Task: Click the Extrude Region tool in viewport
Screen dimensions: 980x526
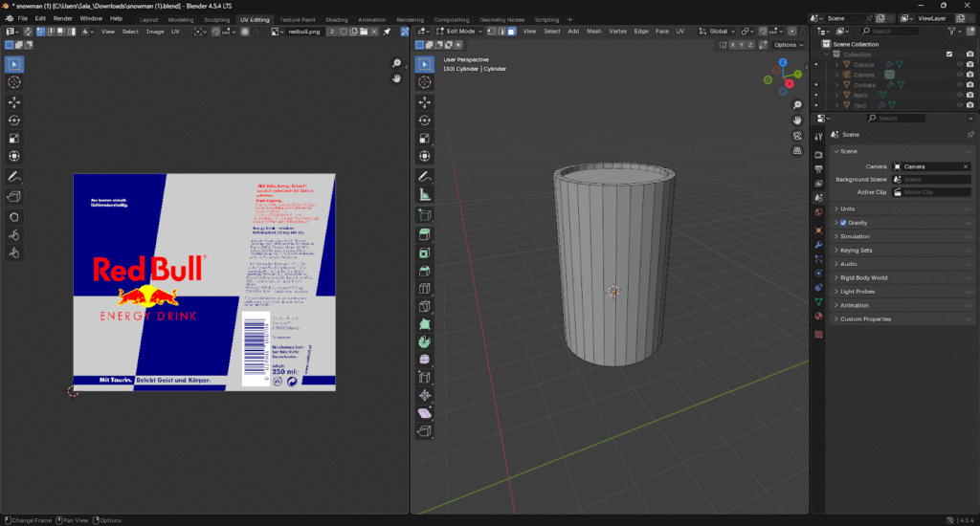Action: (425, 235)
